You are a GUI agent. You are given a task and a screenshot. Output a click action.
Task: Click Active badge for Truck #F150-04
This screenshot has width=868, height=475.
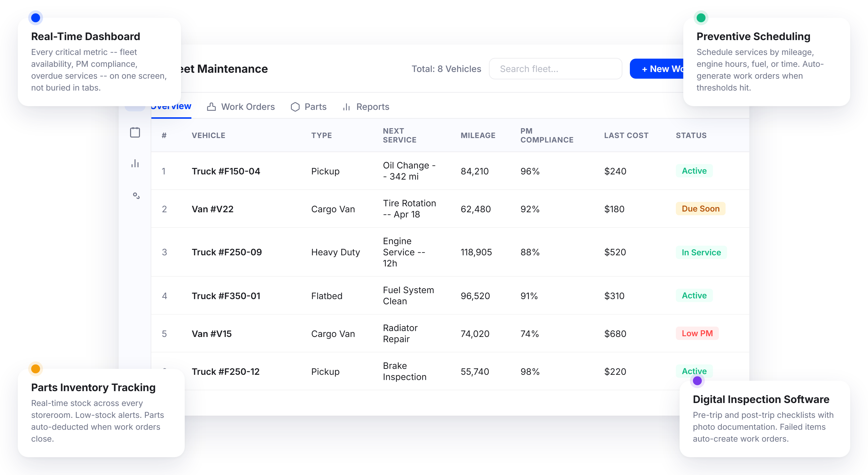(694, 171)
